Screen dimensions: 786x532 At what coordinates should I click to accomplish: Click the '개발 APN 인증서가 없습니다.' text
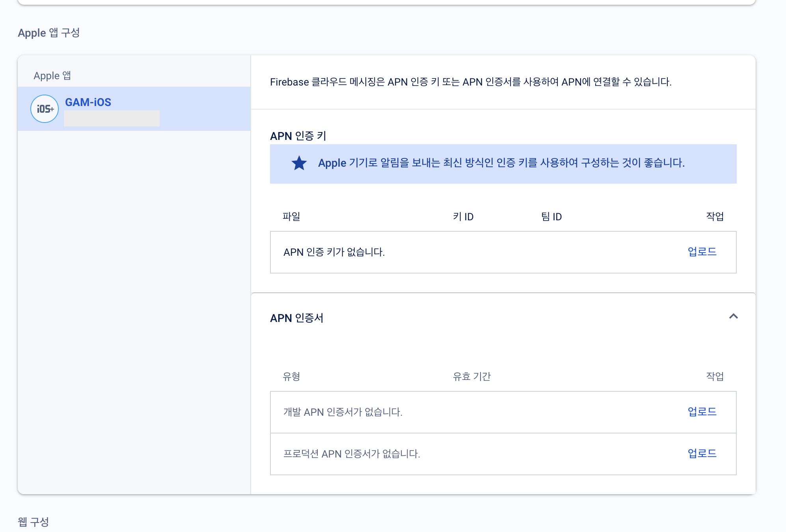343,412
